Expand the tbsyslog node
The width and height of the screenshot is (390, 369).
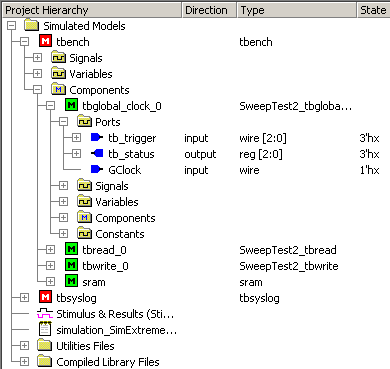(24, 297)
